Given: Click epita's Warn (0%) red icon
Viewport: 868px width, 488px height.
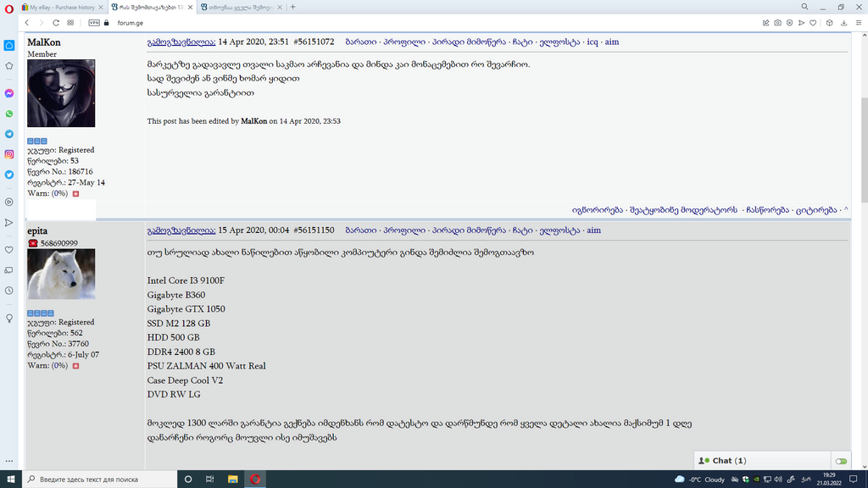Looking at the screenshot, I should [x=75, y=366].
